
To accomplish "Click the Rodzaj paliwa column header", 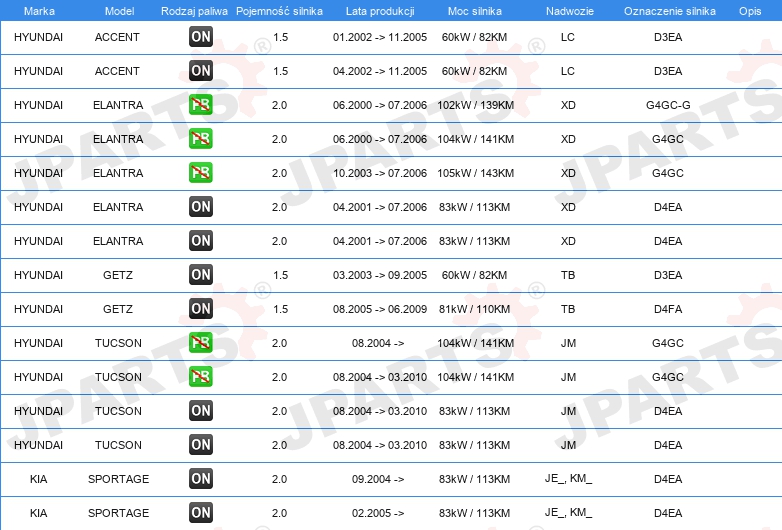I will click(194, 11).
